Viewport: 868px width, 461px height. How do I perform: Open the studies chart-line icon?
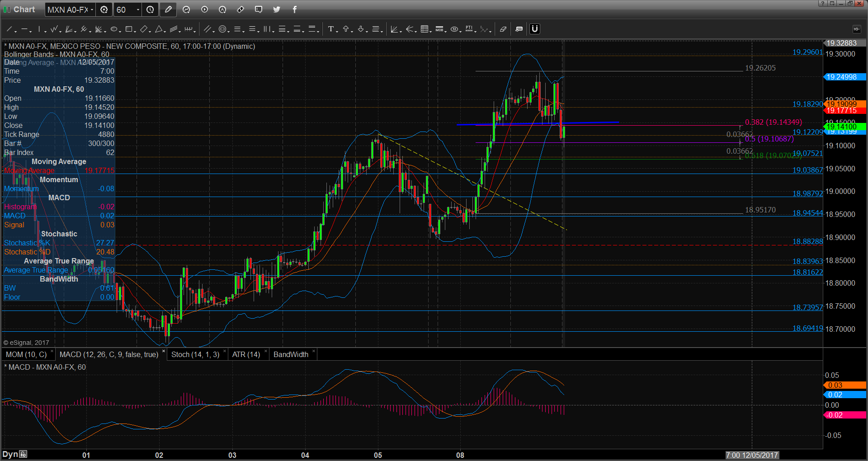pos(186,9)
